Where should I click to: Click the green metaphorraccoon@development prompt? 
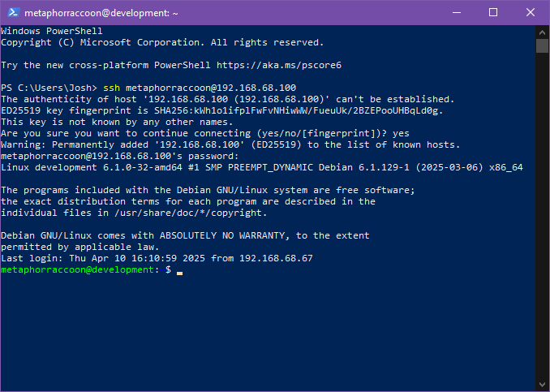click(77, 269)
